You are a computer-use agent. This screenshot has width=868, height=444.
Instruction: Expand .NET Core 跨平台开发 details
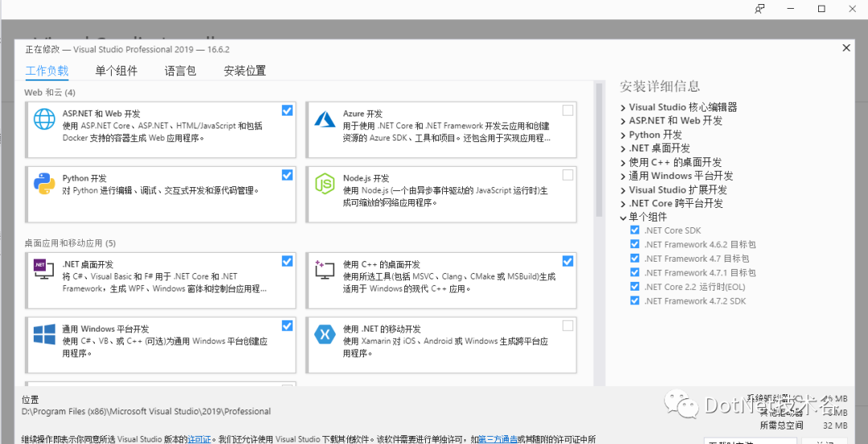pos(624,204)
